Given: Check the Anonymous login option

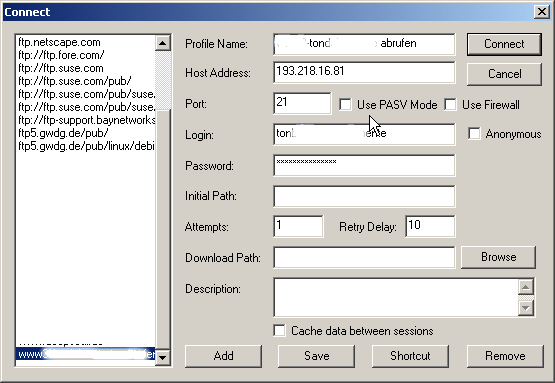Looking at the screenshot, I should click(x=474, y=134).
